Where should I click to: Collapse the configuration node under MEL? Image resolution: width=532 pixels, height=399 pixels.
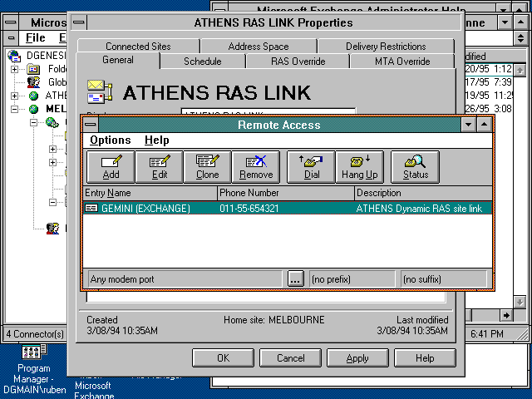click(33, 122)
